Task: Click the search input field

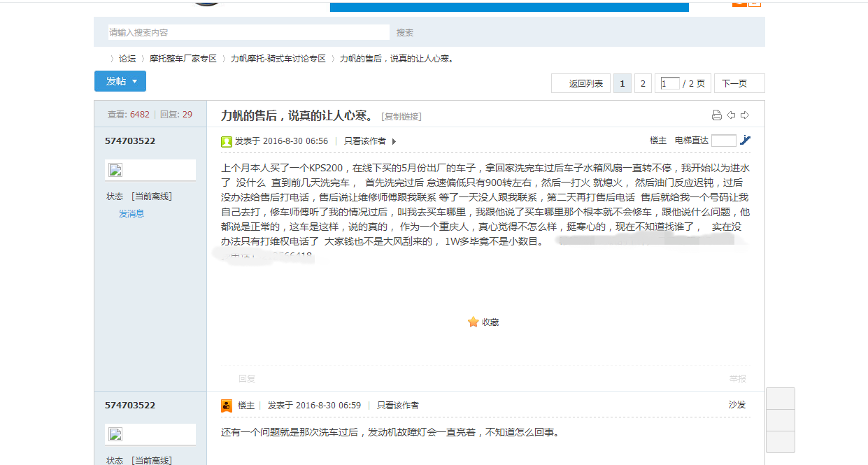Action: coord(248,32)
